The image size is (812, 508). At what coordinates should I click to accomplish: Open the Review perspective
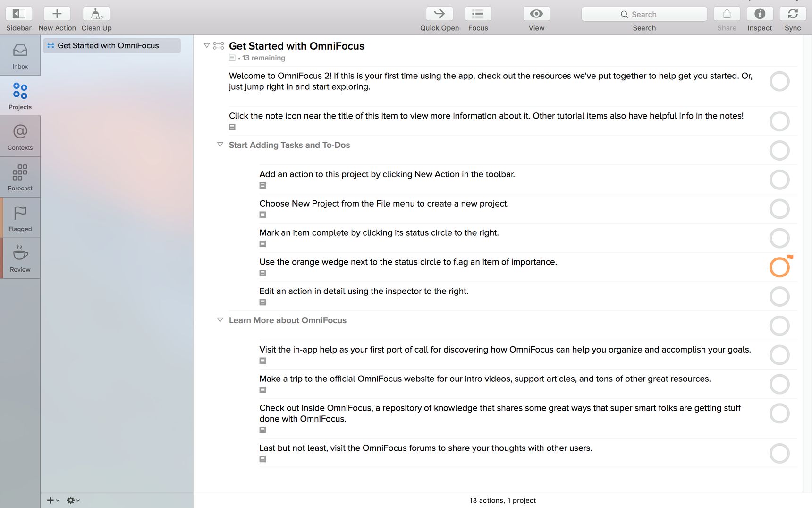pyautogui.click(x=20, y=258)
